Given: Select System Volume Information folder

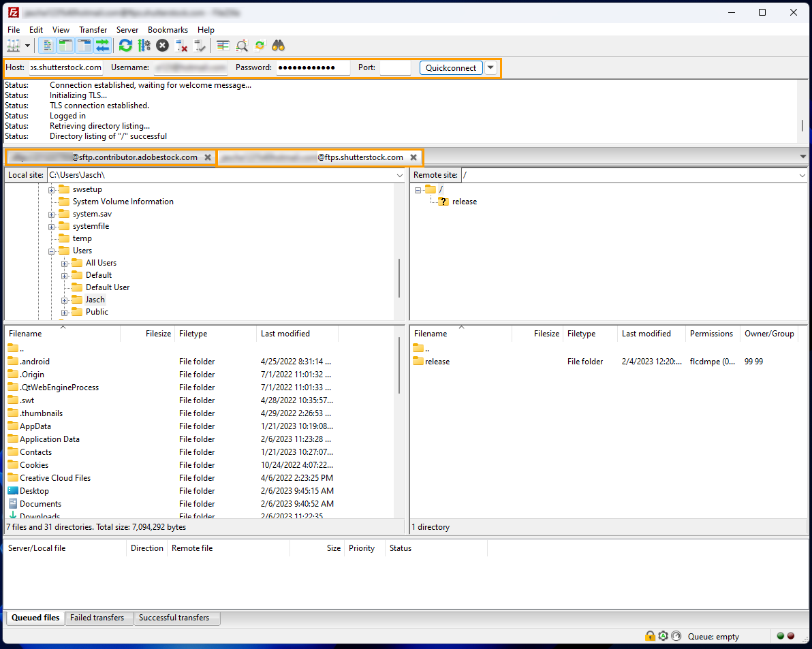Looking at the screenshot, I should tap(123, 202).
